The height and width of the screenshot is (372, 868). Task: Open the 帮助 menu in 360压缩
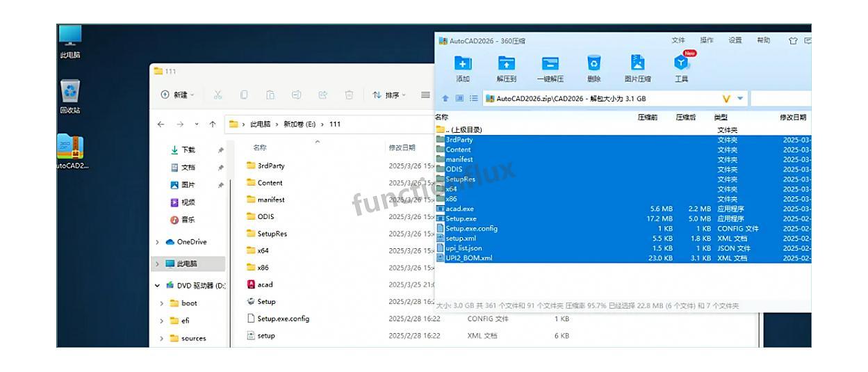pos(764,40)
